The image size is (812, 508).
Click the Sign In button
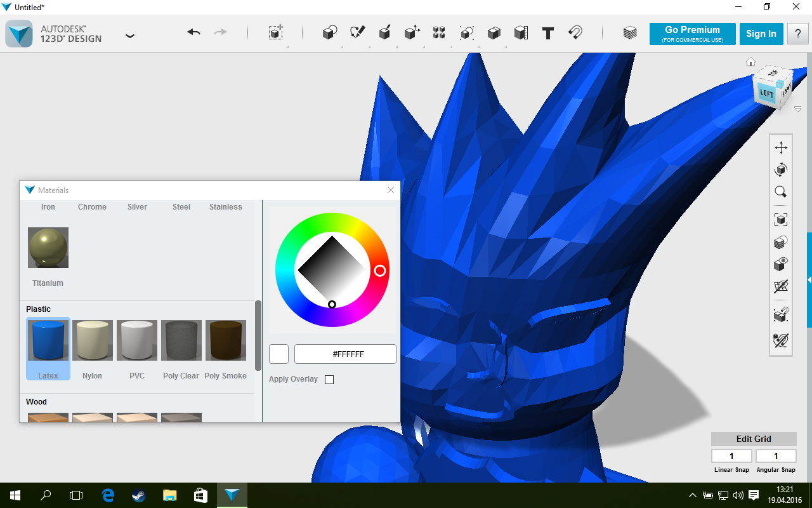coord(761,34)
